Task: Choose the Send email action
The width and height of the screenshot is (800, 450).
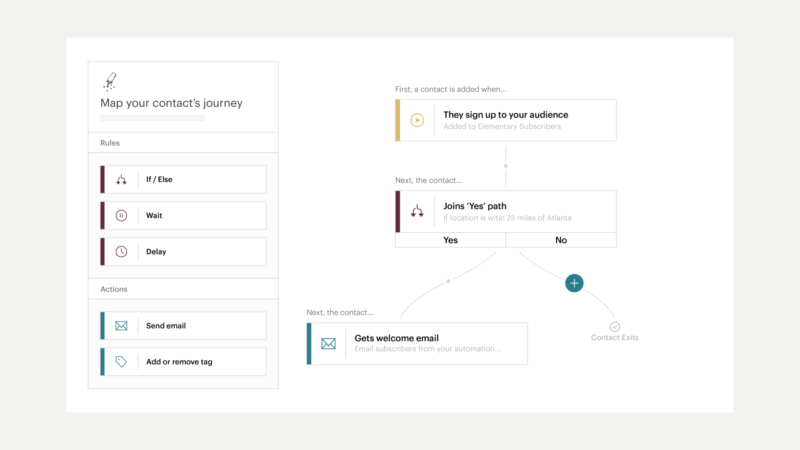Action: click(183, 326)
